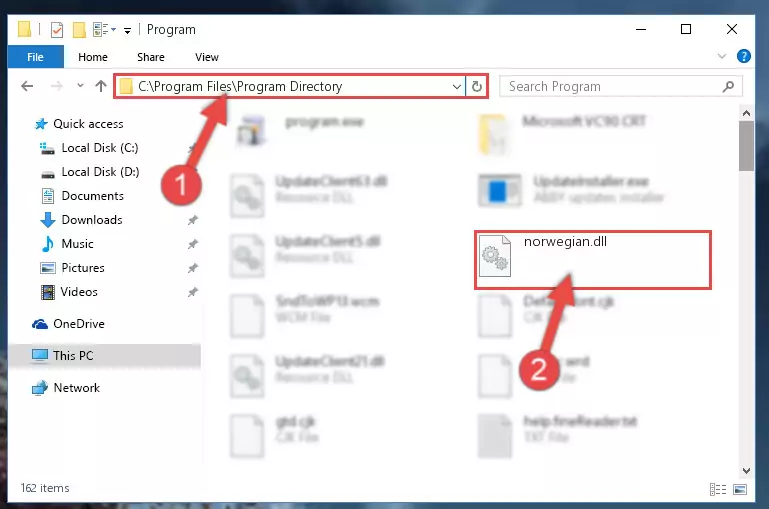The height and width of the screenshot is (509, 769).
Task: Open the File tab
Action: coord(35,57)
